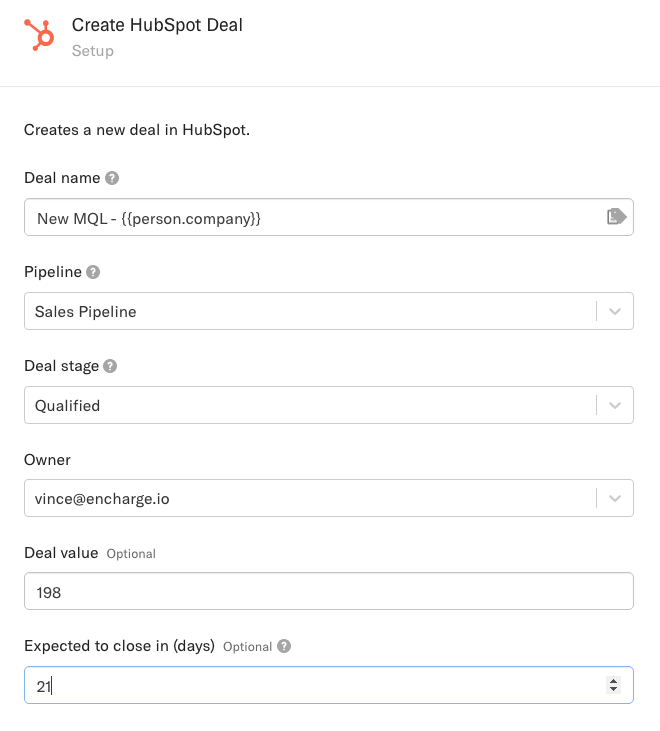The image size is (660, 731).
Task: Increase the days with the up arrow
Action: tap(613, 681)
